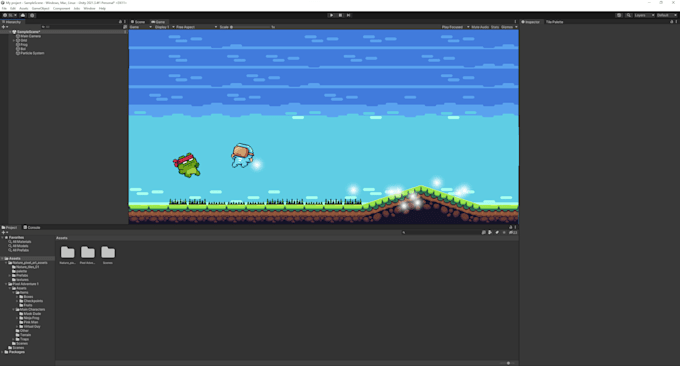This screenshot has width=680, height=366.
Task: Open the Window menu
Action: pyautogui.click(x=89, y=8)
